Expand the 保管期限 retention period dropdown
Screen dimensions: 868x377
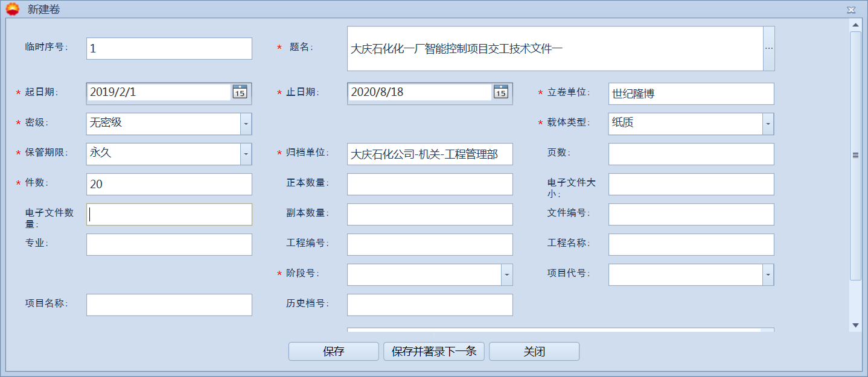[246, 154]
